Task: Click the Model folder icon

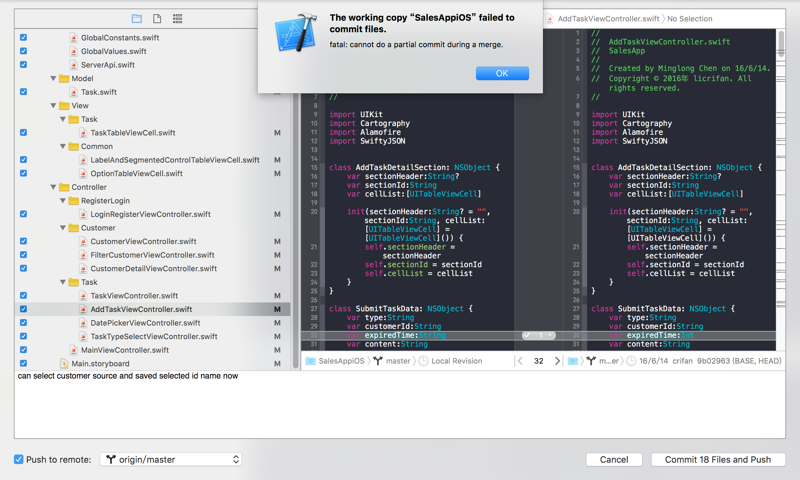Action: 64,79
